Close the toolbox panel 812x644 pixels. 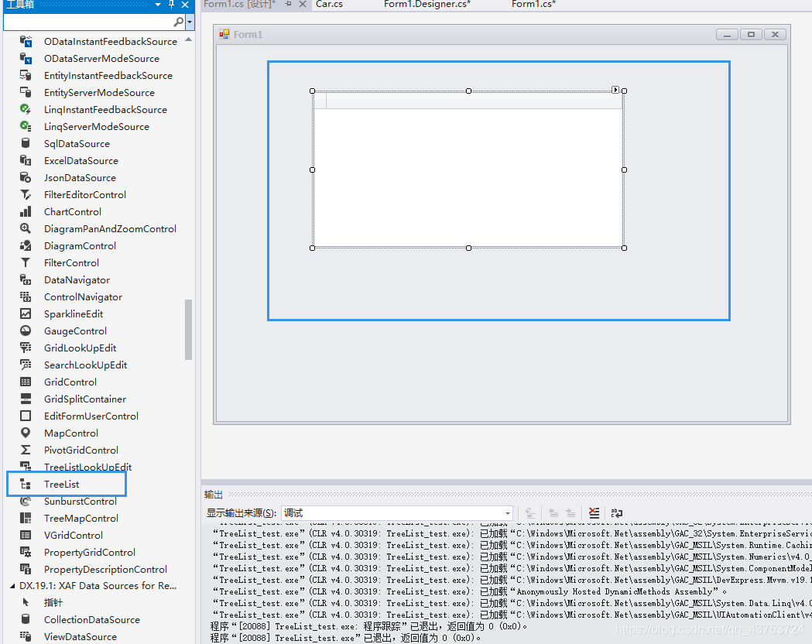(185, 4)
